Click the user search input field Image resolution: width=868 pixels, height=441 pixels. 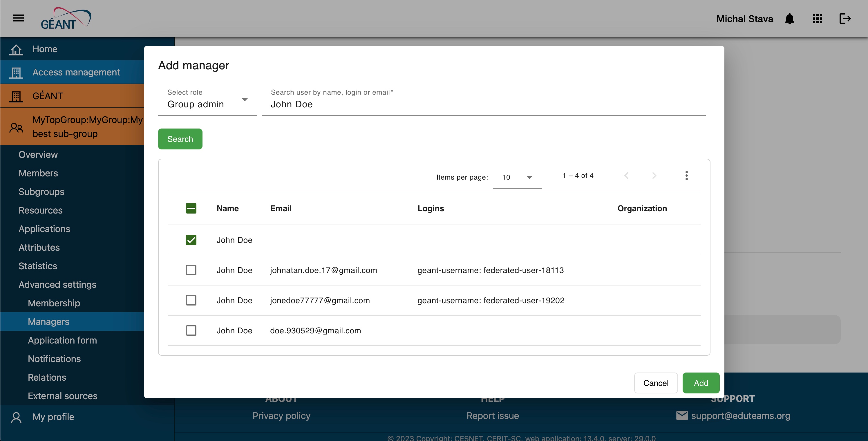(483, 104)
